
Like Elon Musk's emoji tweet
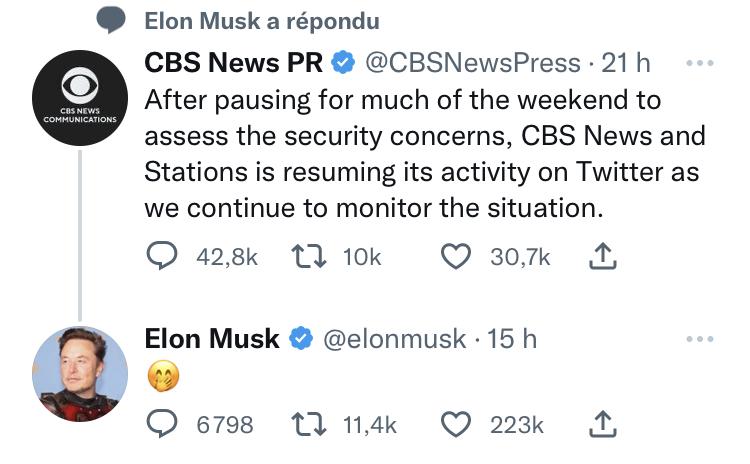(456, 425)
